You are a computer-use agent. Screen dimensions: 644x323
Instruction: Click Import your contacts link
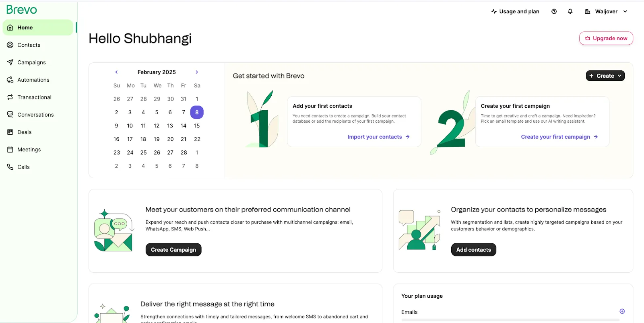click(x=379, y=137)
